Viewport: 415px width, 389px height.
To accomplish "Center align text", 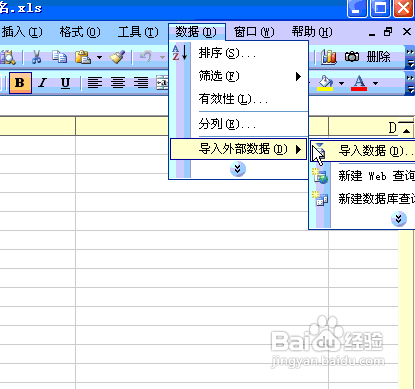I will click(118, 83).
